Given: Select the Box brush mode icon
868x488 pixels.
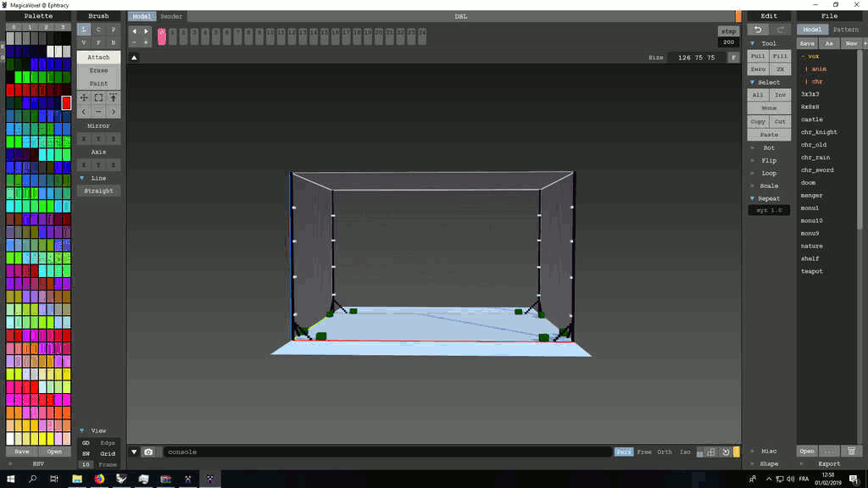Looking at the screenshot, I should (114, 42).
